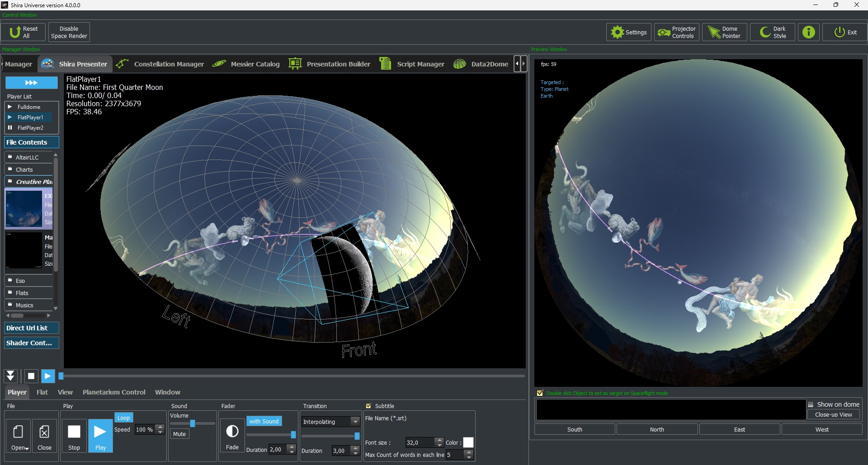The image size is (868, 465).
Task: Click the Fader Duration 2,00 field
Action: (278, 450)
